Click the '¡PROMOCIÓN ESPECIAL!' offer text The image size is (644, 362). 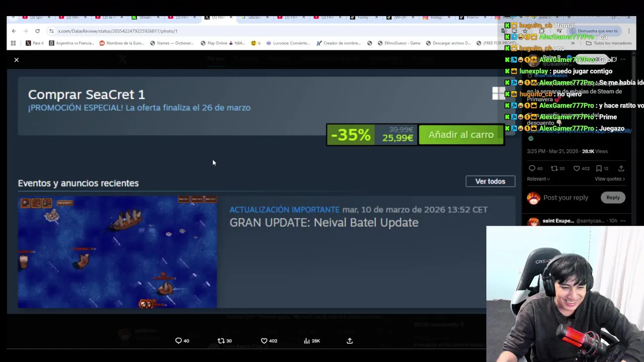coord(139,108)
